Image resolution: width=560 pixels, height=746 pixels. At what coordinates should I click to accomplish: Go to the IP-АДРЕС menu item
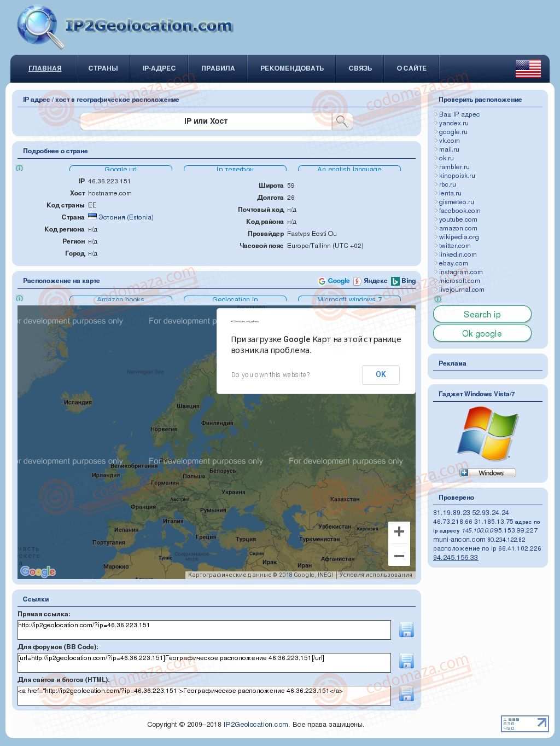[159, 68]
